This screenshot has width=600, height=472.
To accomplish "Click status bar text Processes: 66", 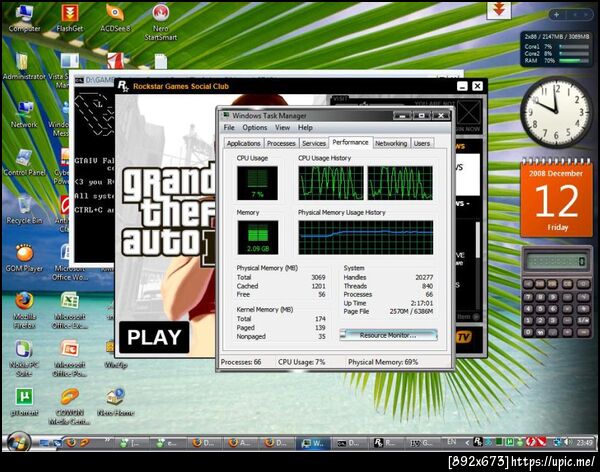I will (x=241, y=362).
